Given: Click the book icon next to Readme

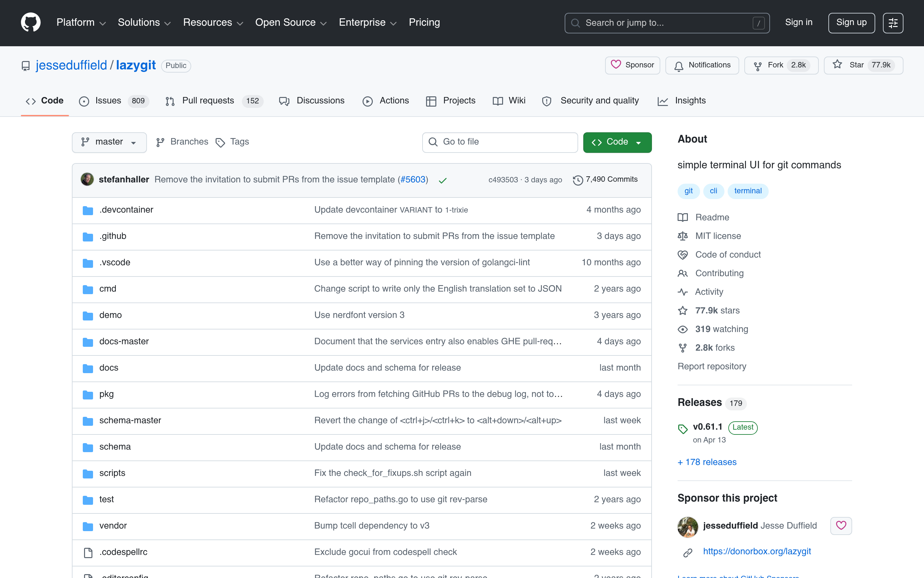Looking at the screenshot, I should [683, 217].
